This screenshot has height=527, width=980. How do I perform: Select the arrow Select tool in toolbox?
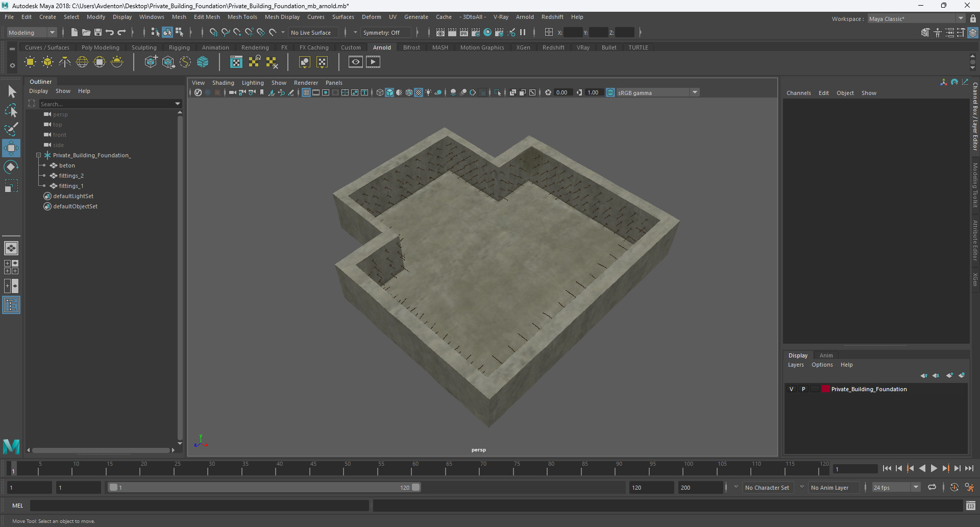(11, 92)
